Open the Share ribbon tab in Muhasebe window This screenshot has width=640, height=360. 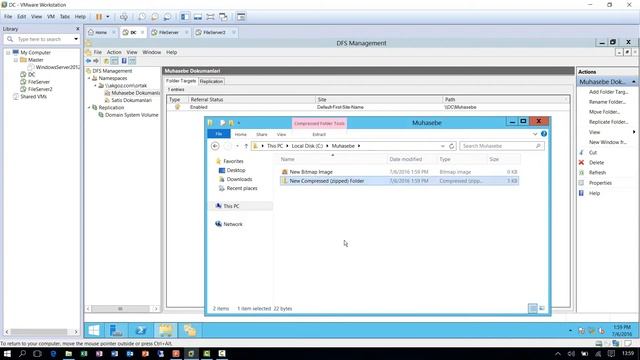262,134
